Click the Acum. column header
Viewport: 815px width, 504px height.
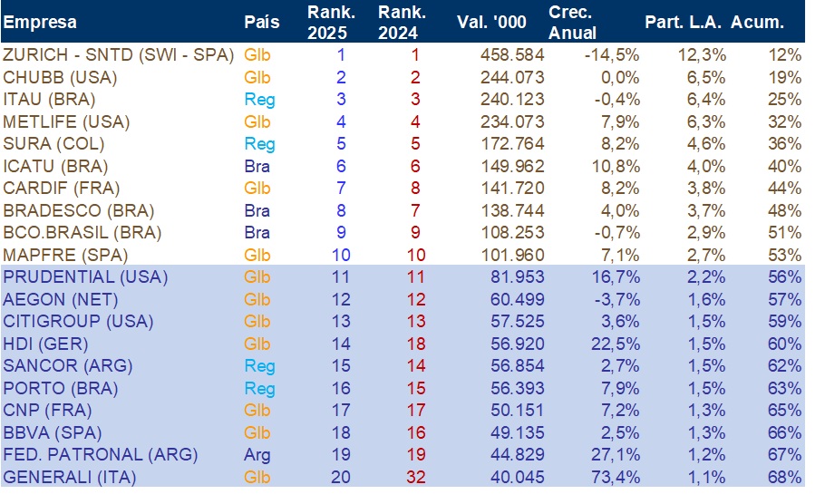pyautogui.click(x=757, y=23)
